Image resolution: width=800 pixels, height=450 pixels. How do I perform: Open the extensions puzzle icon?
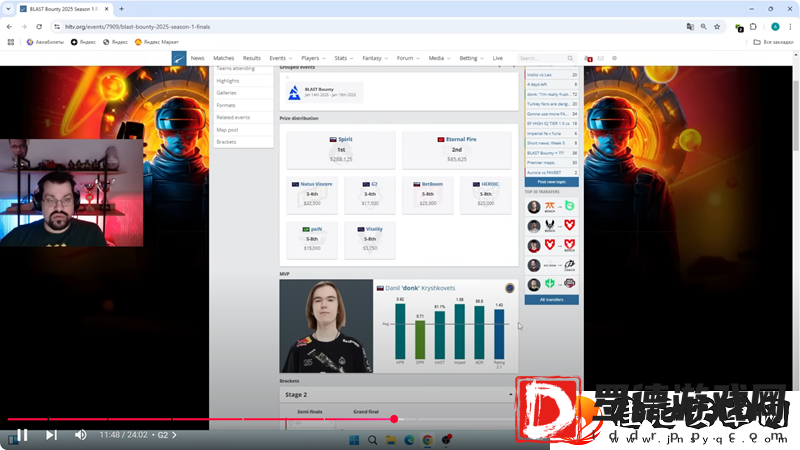click(x=754, y=27)
